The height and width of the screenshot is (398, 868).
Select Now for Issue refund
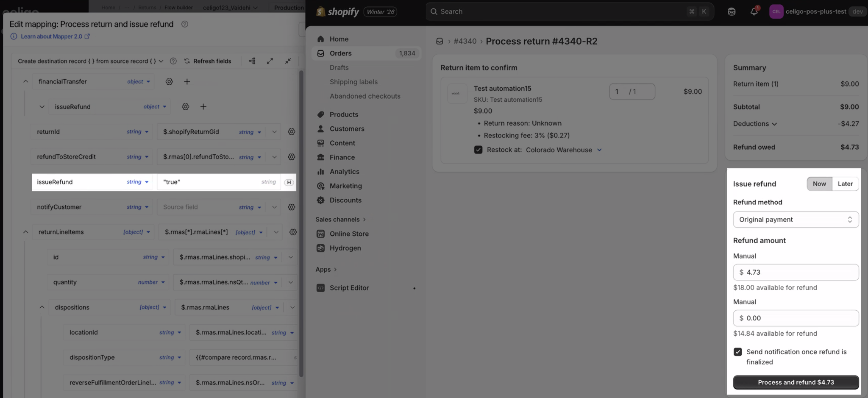click(819, 184)
